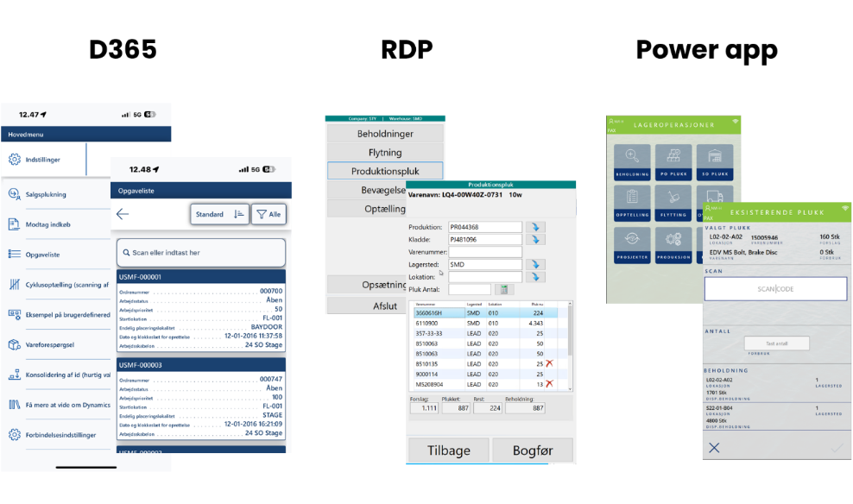Image resolution: width=853 pixels, height=504 pixels.
Task: Open Flytting hand-truck tile
Action: pos(673,203)
